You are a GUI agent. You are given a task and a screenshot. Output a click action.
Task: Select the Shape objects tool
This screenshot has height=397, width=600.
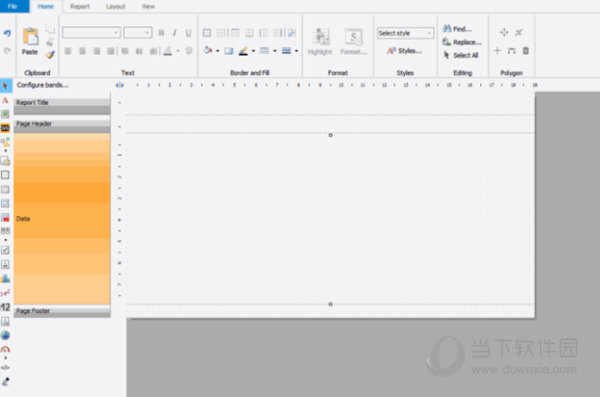click(5, 142)
